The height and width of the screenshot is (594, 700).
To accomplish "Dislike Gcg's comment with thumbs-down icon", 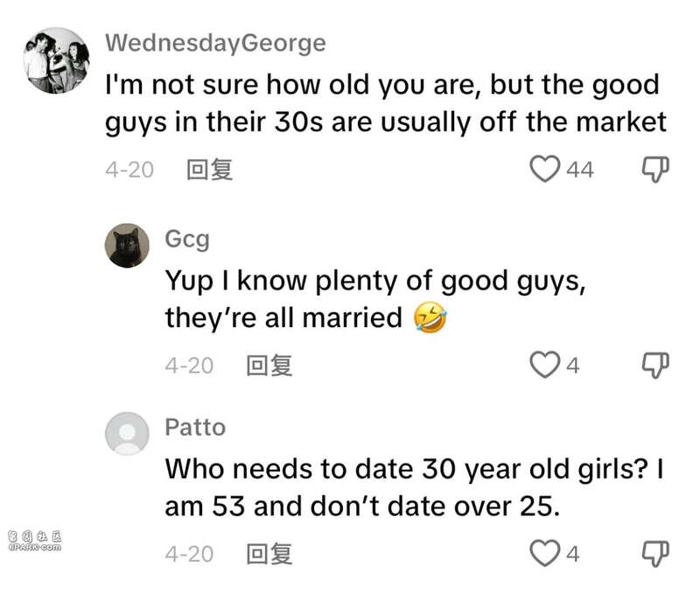I will [x=655, y=366].
